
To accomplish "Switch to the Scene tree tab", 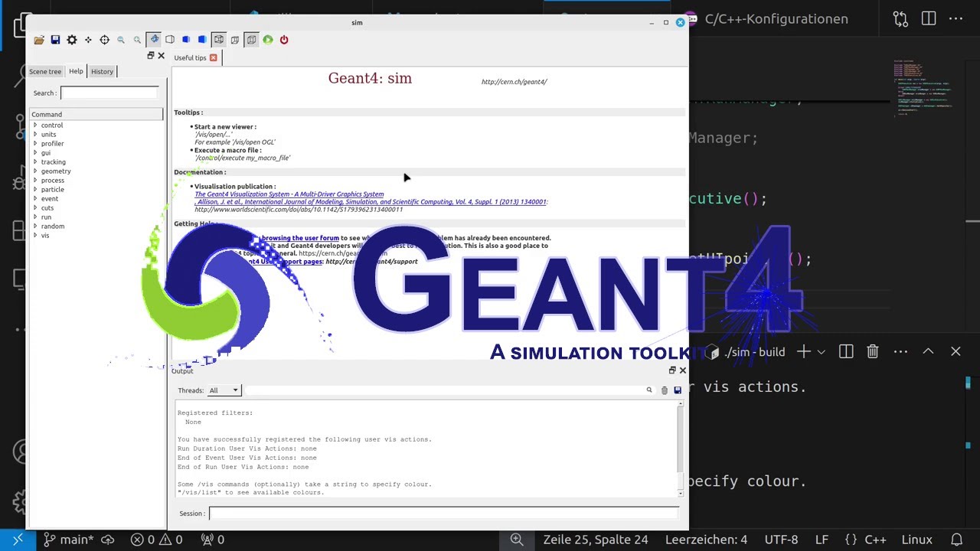I will tap(45, 71).
